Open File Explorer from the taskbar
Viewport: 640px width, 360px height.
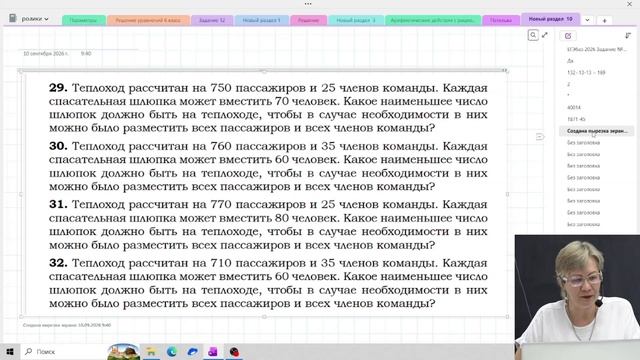151,351
